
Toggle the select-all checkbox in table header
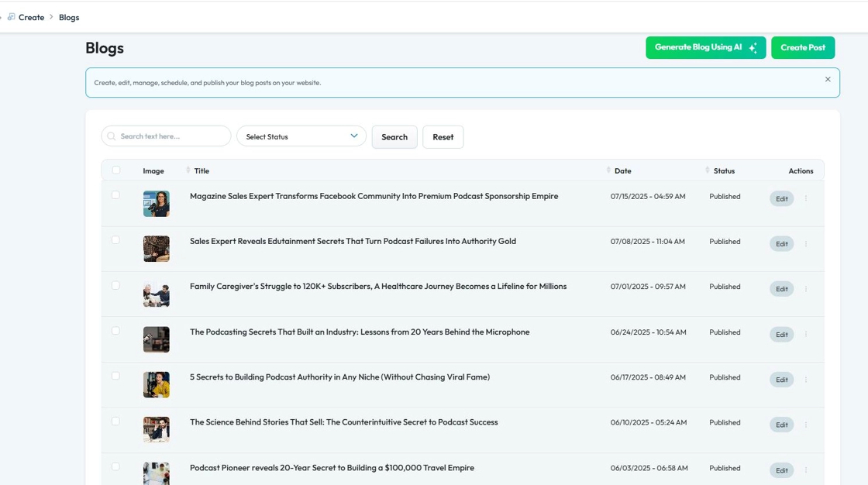tap(116, 170)
